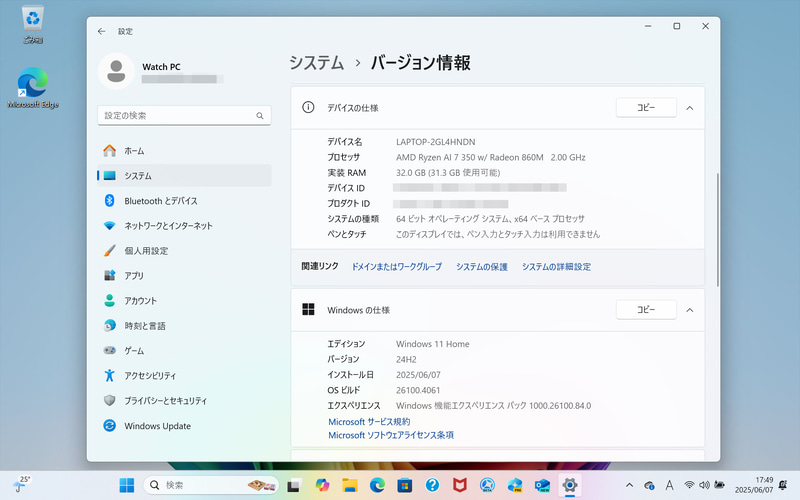Open the Get Help question-mark app
800x500 pixels.
(432, 485)
